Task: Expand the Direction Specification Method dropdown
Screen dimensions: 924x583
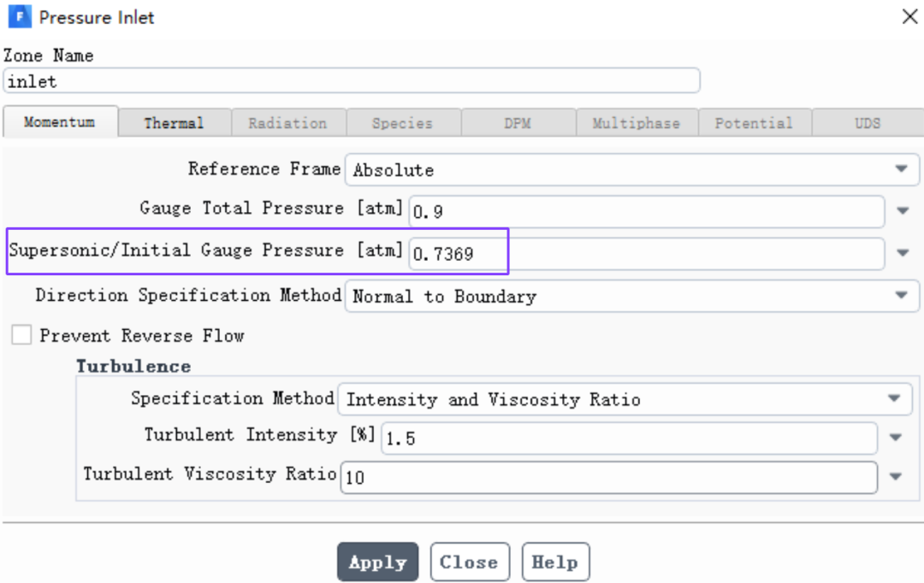Action: [x=631, y=296]
